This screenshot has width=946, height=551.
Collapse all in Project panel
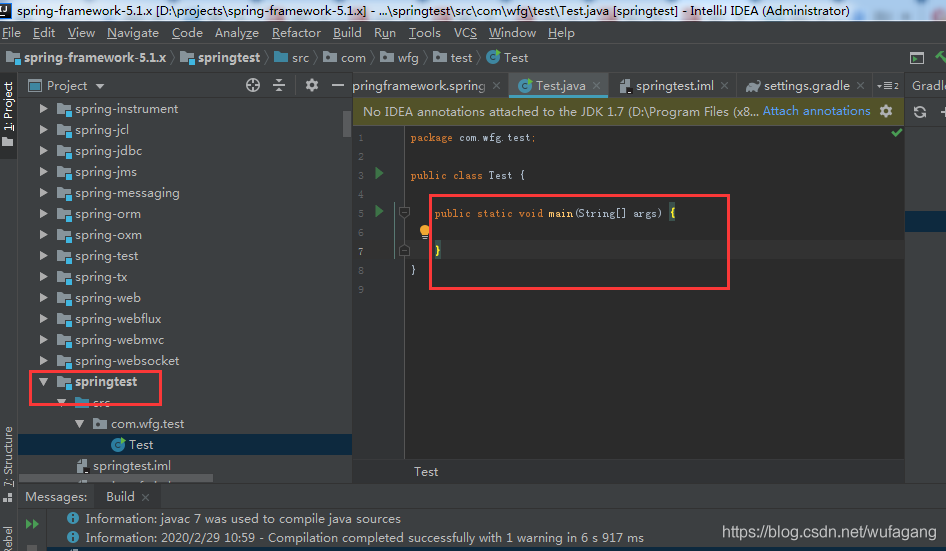click(x=279, y=85)
